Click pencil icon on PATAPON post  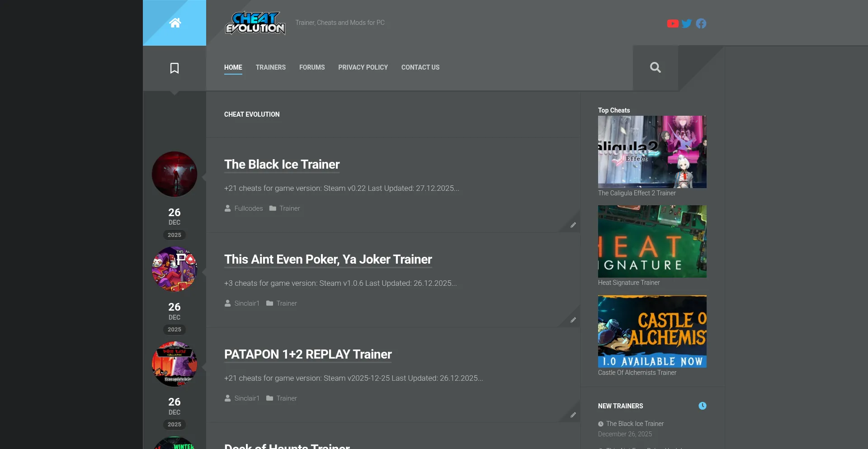click(x=573, y=415)
